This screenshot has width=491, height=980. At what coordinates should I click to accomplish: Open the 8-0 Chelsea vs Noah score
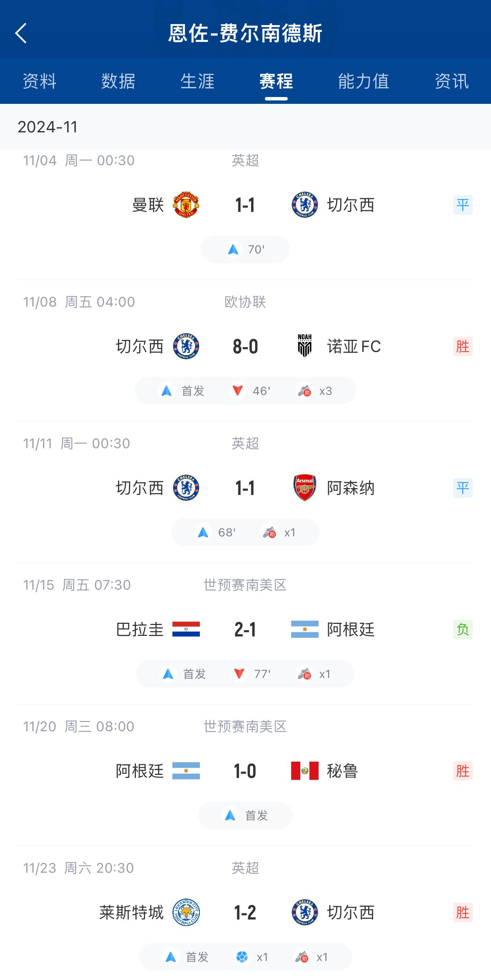tap(245, 346)
